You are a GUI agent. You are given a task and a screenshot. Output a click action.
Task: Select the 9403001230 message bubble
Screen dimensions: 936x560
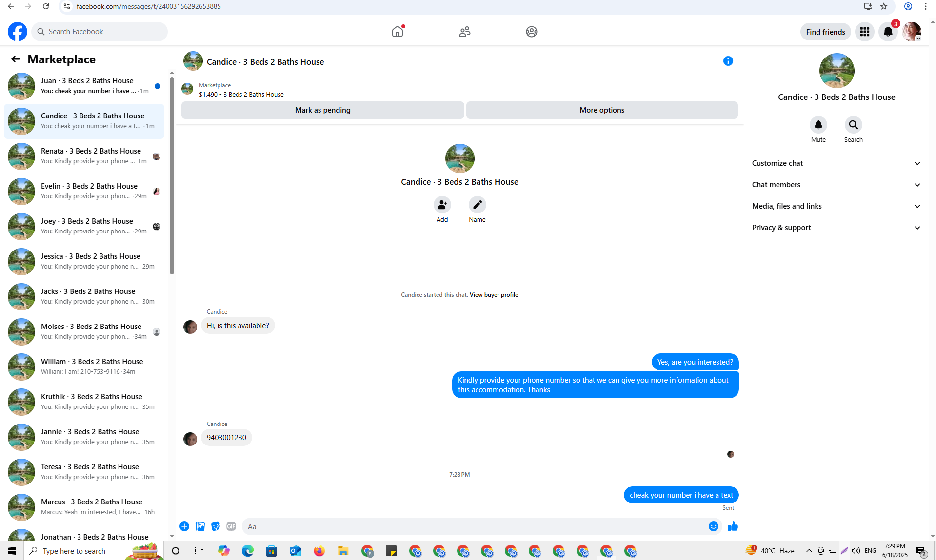tap(226, 438)
